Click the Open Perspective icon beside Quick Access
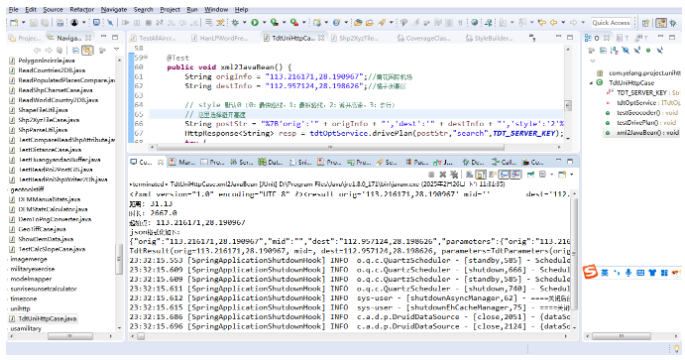The image size is (685, 360). pyautogui.click(x=646, y=23)
